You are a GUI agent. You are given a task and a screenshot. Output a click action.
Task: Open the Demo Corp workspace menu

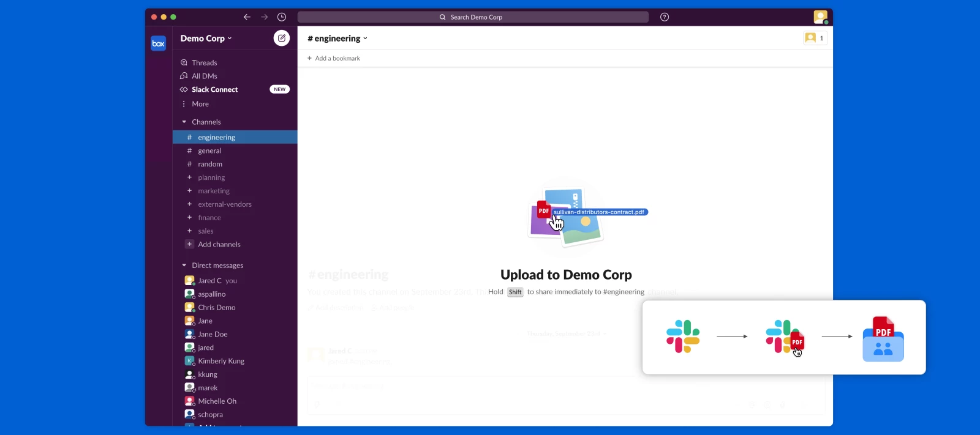click(206, 38)
